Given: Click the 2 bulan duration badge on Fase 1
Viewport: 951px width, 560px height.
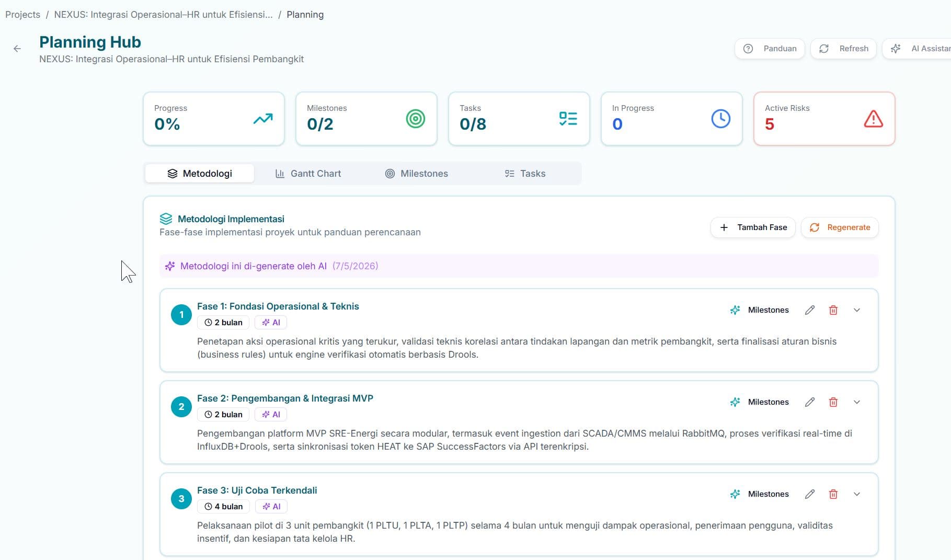Looking at the screenshot, I should click(x=223, y=323).
